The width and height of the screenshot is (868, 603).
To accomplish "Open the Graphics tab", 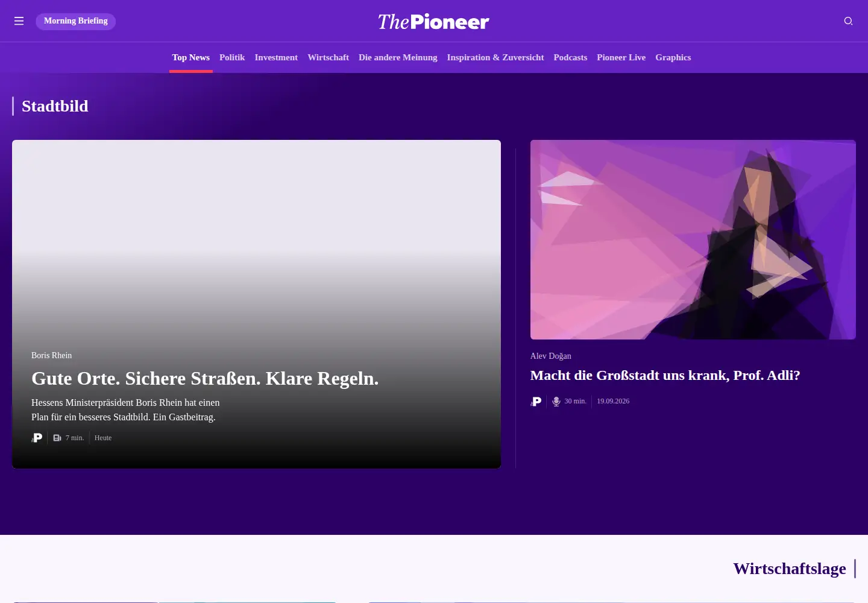I will (673, 57).
